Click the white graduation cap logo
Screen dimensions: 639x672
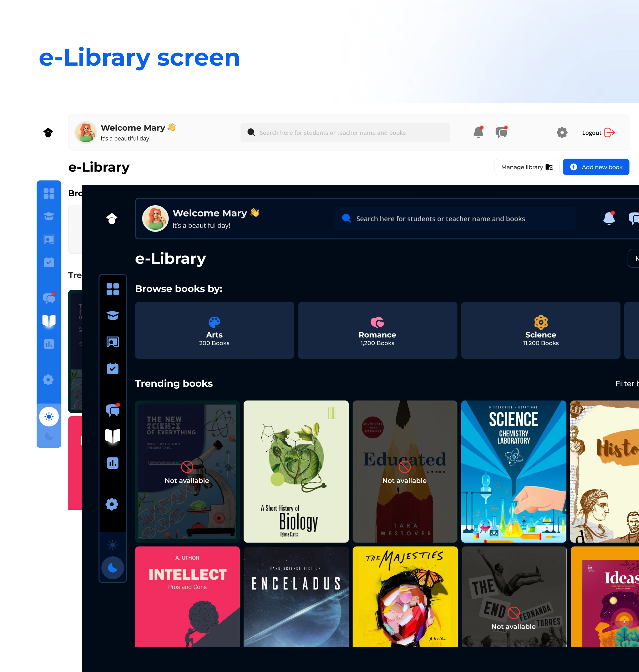tap(112, 218)
